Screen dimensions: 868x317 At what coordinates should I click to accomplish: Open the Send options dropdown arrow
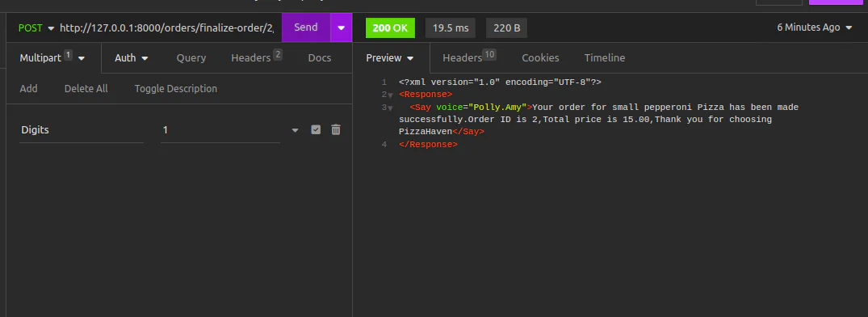click(x=342, y=27)
